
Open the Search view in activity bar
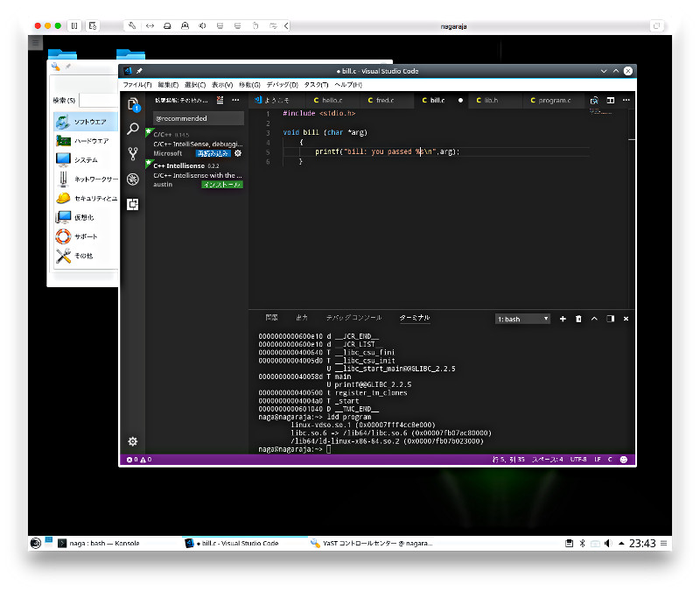[133, 129]
